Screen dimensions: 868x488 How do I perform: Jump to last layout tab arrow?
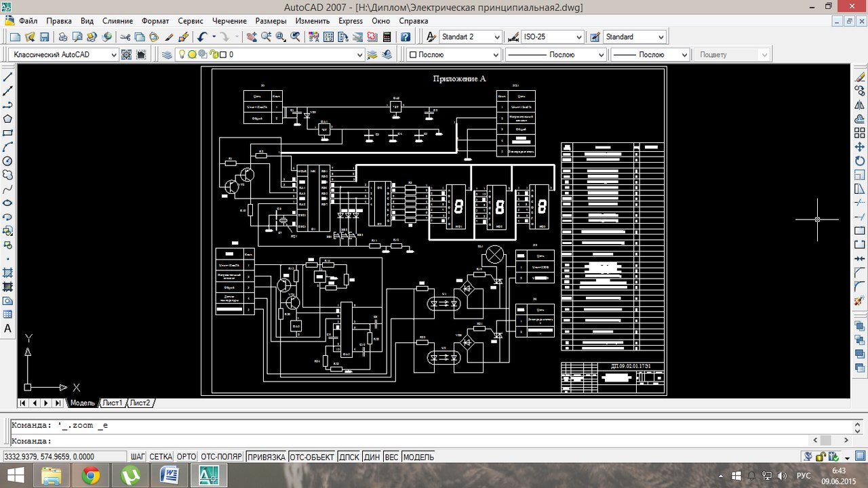[58, 403]
